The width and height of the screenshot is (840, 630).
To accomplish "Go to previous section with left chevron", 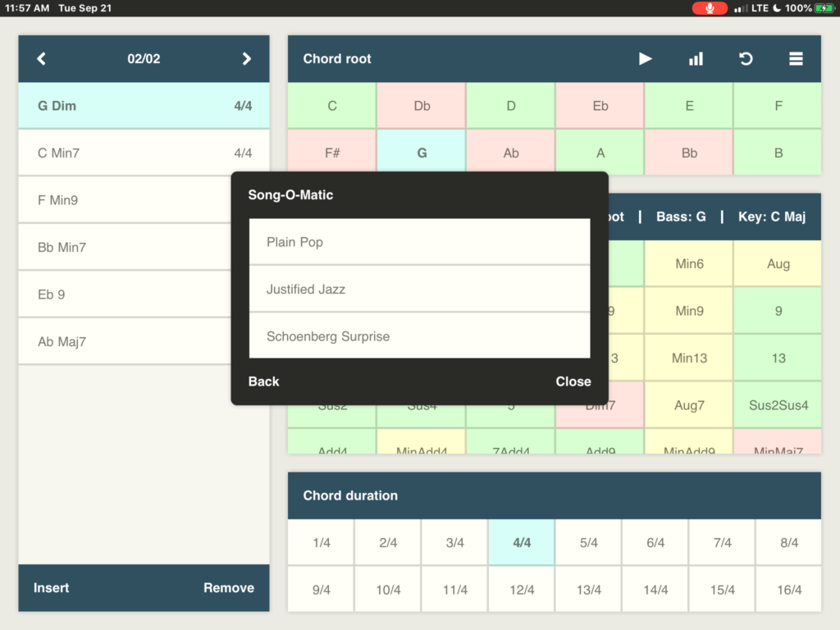I will tap(42, 59).
